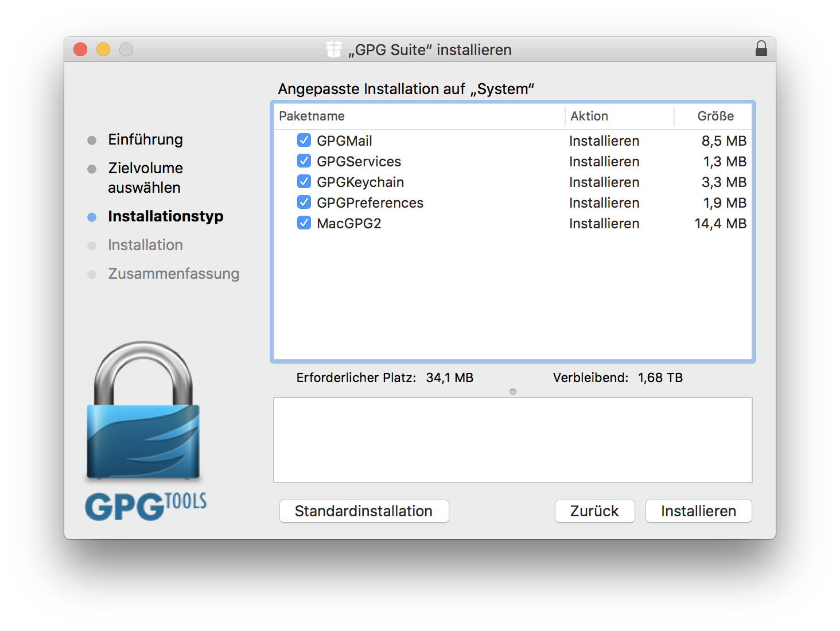Image resolution: width=840 pixels, height=631 pixels.
Task: Select the GPGServices package name
Action: point(359,161)
